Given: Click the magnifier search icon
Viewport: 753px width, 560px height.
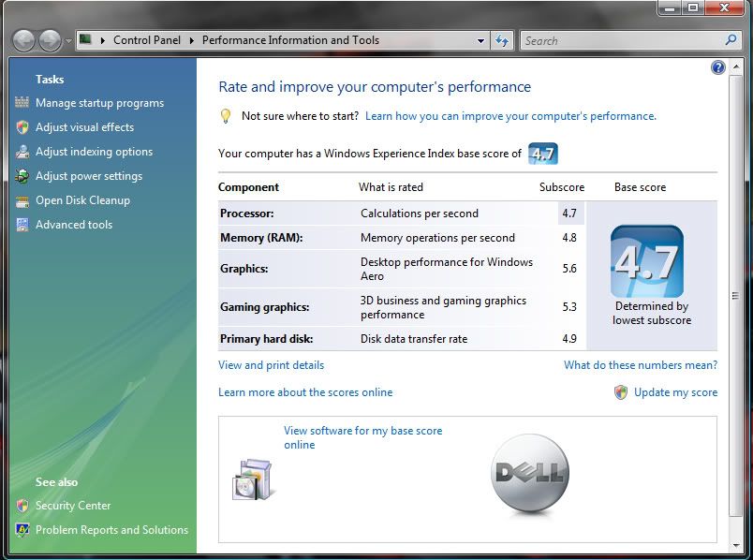Looking at the screenshot, I should pos(731,40).
